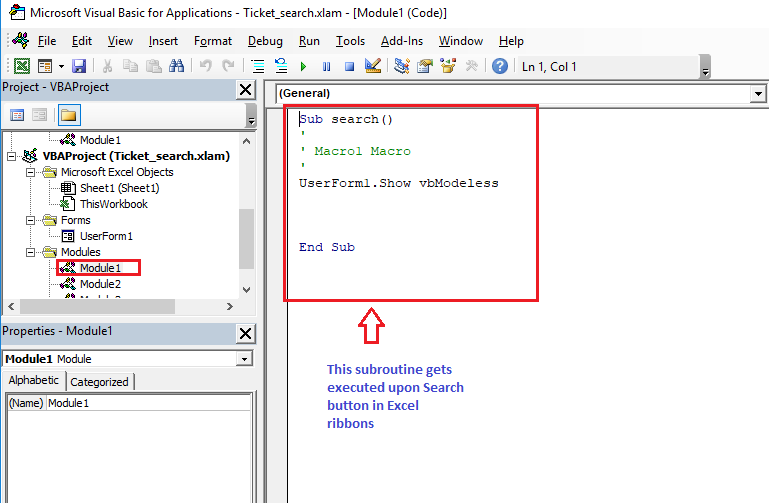This screenshot has height=503, width=769.
Task: Close the Properties - Module1 pane
Action: (x=245, y=334)
